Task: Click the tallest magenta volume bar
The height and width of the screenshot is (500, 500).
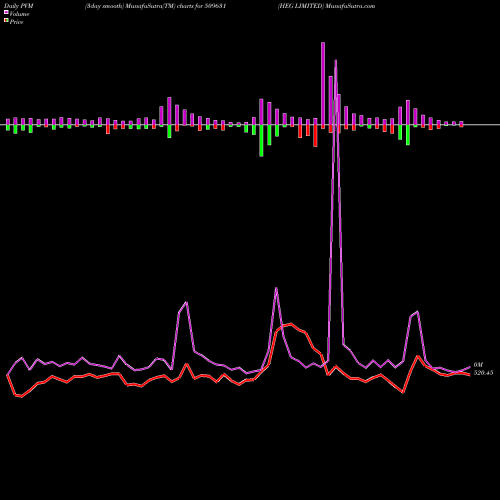Action: pyautogui.click(x=323, y=83)
